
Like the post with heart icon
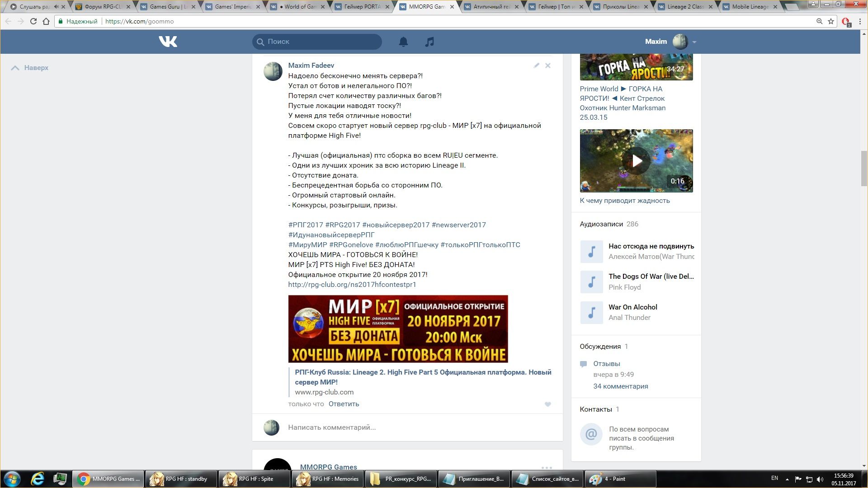point(547,404)
